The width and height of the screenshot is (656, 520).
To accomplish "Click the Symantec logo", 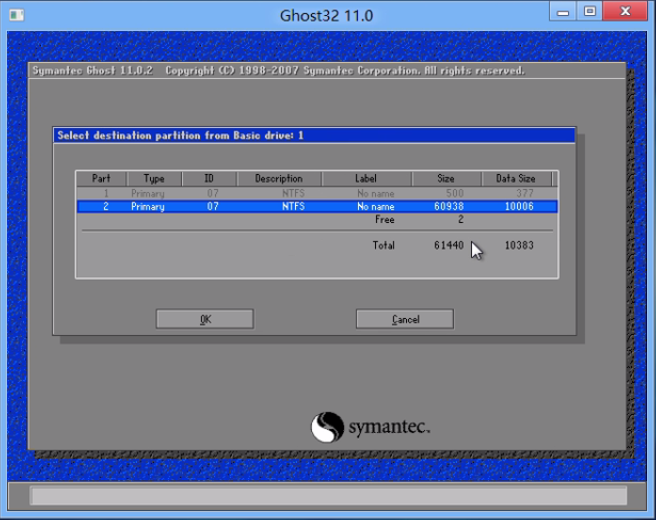I will [x=370, y=427].
